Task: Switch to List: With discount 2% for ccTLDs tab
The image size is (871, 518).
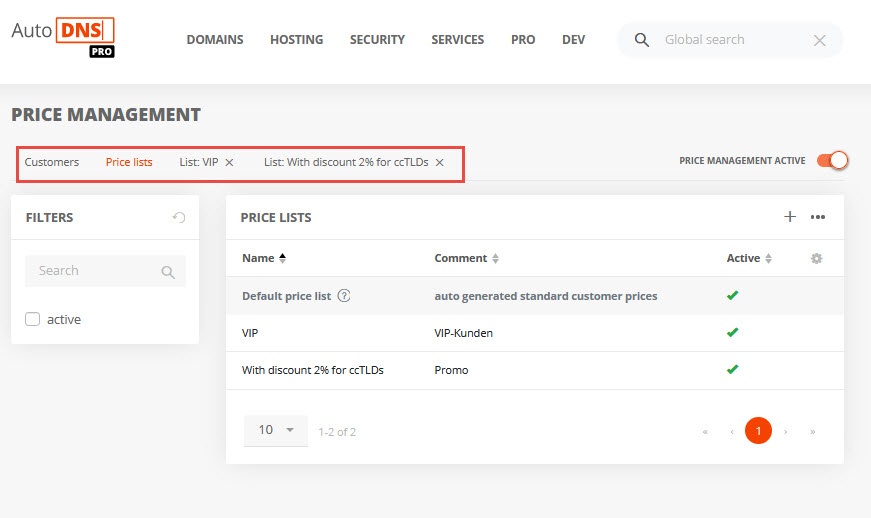Action: [346, 162]
